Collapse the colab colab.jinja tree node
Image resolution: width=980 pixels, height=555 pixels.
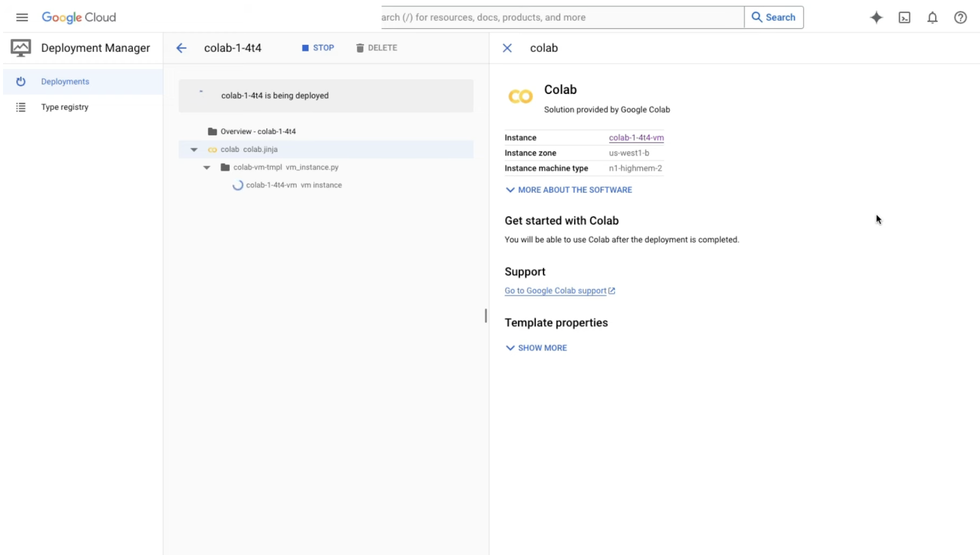194,149
